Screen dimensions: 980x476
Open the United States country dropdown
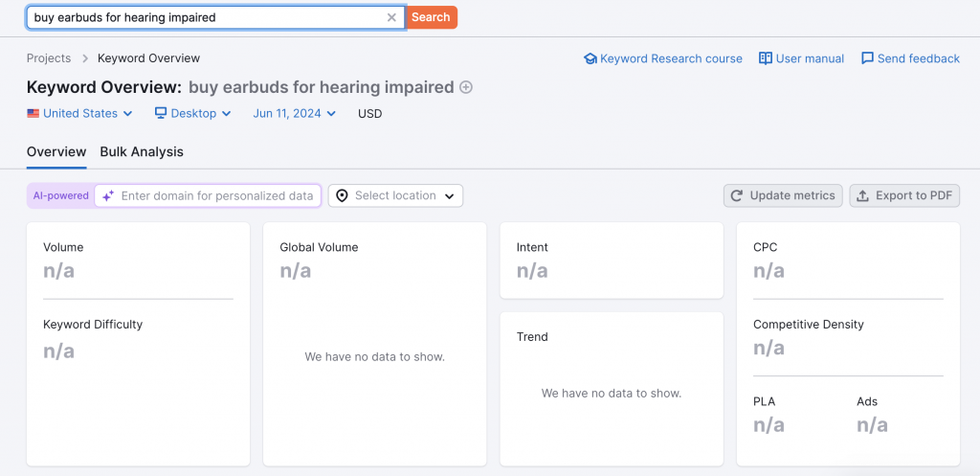point(80,114)
